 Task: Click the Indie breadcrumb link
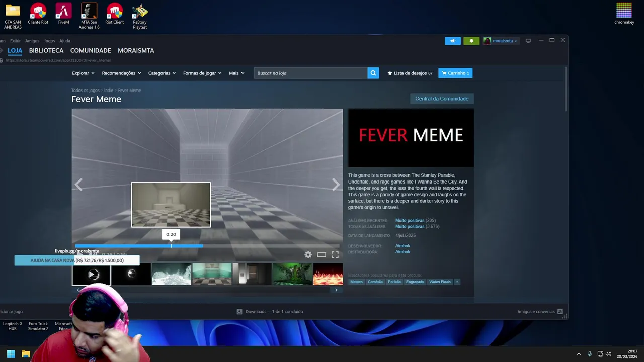(109, 90)
